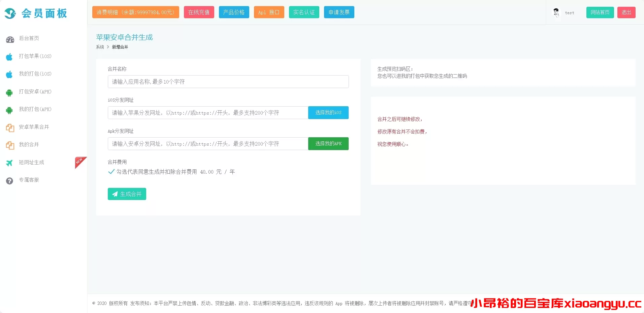Open 系统 in the breadcrumb
Viewport: 644px width, 313px height.
pos(100,47)
